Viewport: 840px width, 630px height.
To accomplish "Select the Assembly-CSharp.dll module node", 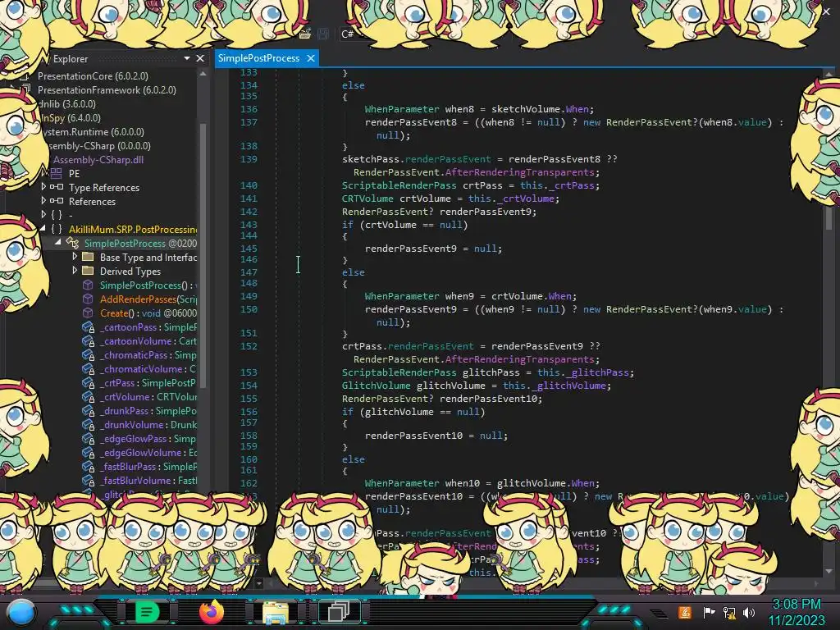I will click(x=98, y=160).
